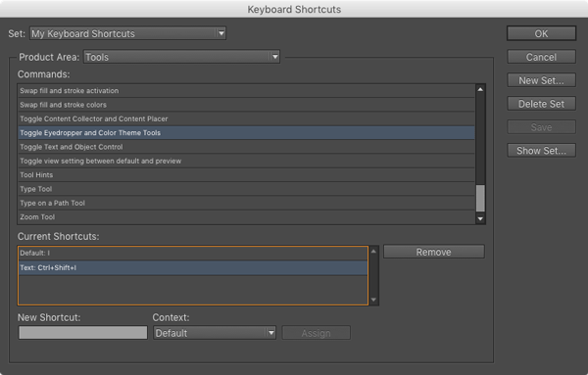This screenshot has height=375, width=588.
Task: Remove the selected shortcut with Remove button
Action: tap(433, 252)
